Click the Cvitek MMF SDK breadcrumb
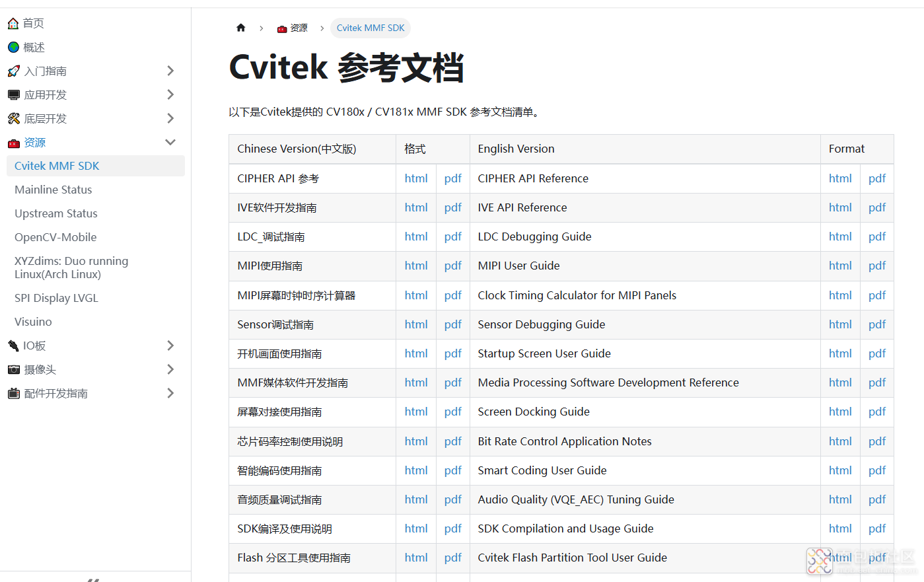 pos(371,28)
